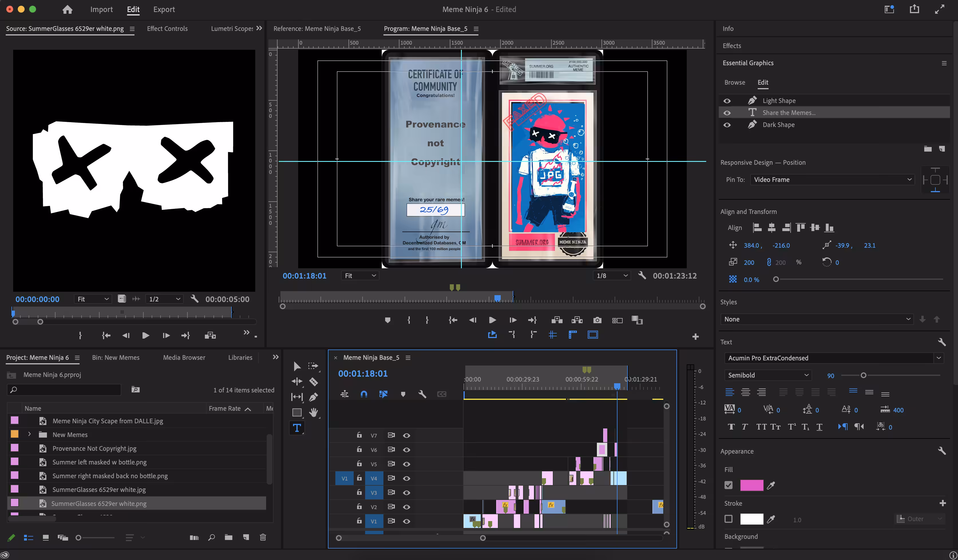Open Program monitor settings wrench

[642, 275]
